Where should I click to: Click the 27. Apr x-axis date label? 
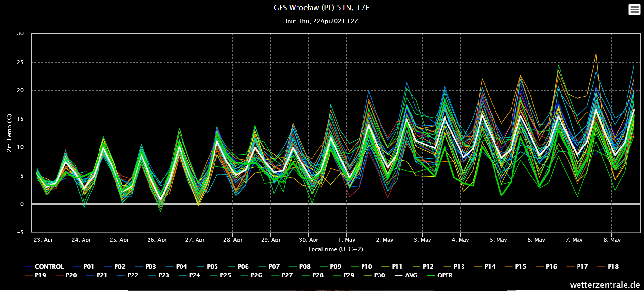point(195,240)
